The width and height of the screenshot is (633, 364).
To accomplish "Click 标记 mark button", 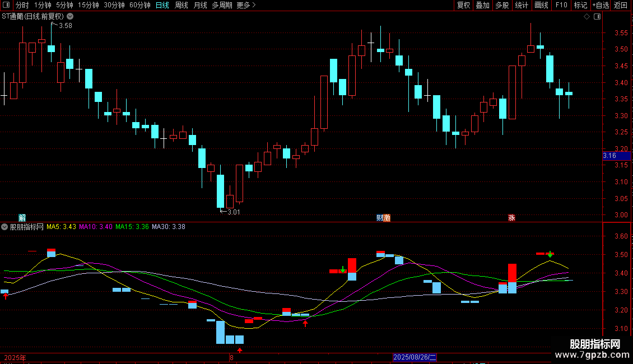I will (580, 5).
